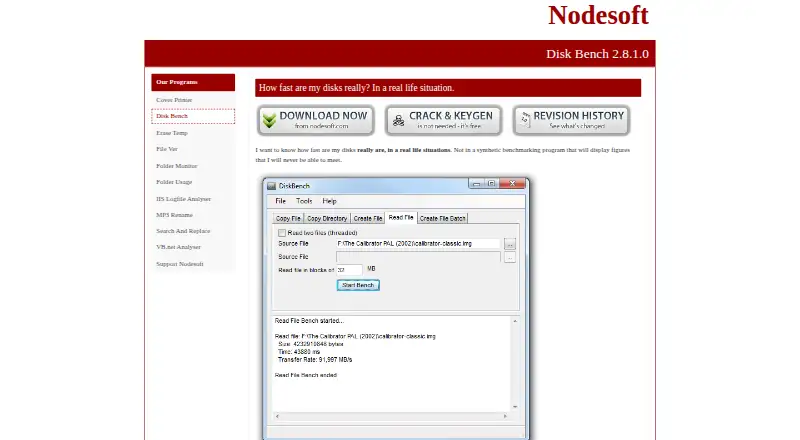Minimize the DiskBench window
The image size is (800, 440).
[x=476, y=184]
